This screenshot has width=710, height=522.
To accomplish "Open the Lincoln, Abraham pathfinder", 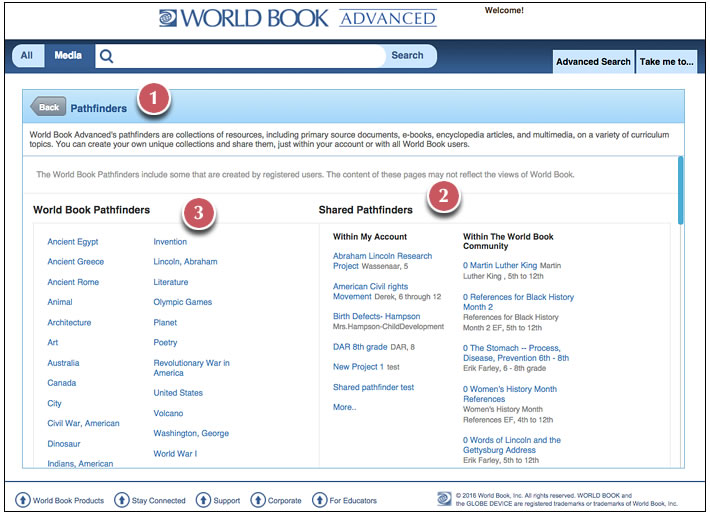I will tap(185, 262).
